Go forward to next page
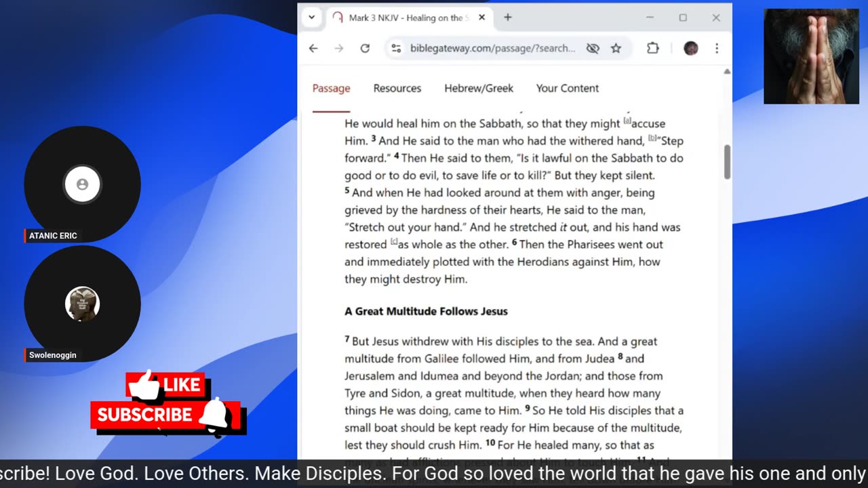This screenshot has height=488, width=868. click(339, 48)
